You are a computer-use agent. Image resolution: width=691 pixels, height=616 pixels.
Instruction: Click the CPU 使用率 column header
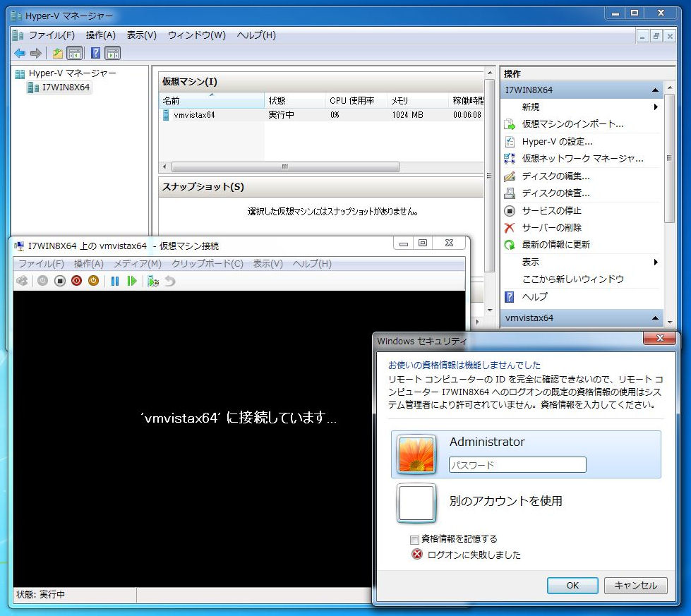pos(356,100)
